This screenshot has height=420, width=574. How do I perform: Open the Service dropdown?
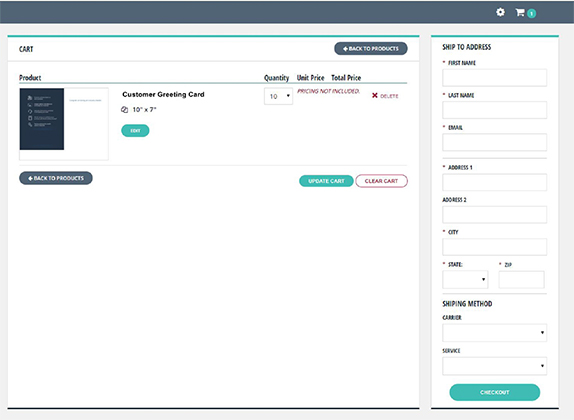pos(495,366)
